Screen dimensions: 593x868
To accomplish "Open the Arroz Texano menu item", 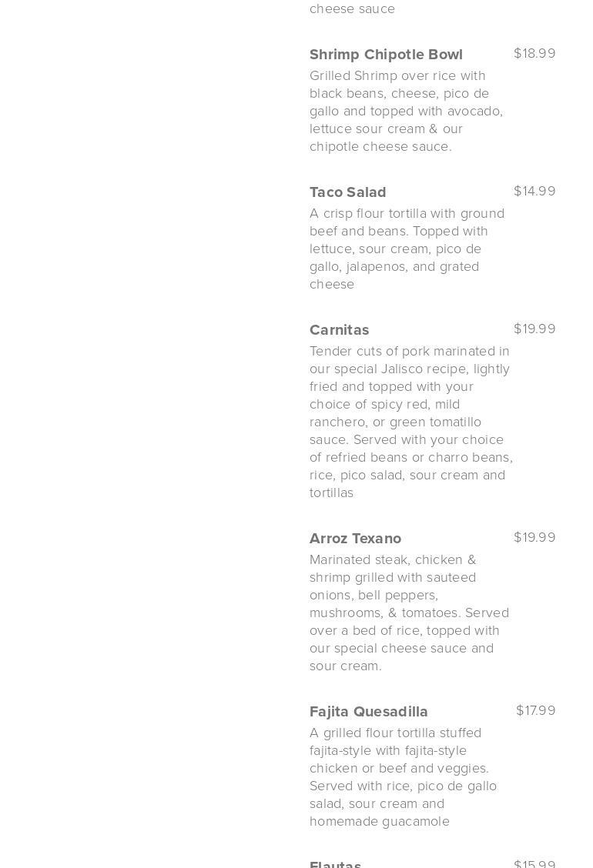I will [x=355, y=539].
